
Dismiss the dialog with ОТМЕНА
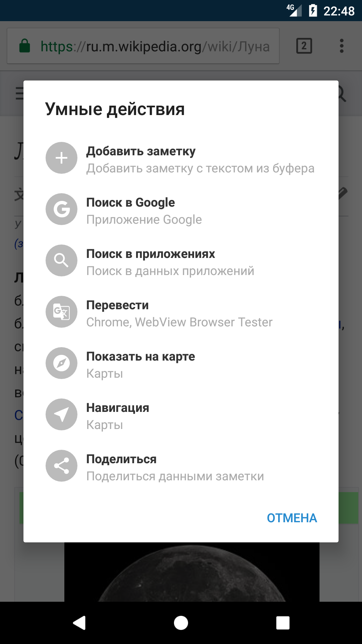coord(292,518)
